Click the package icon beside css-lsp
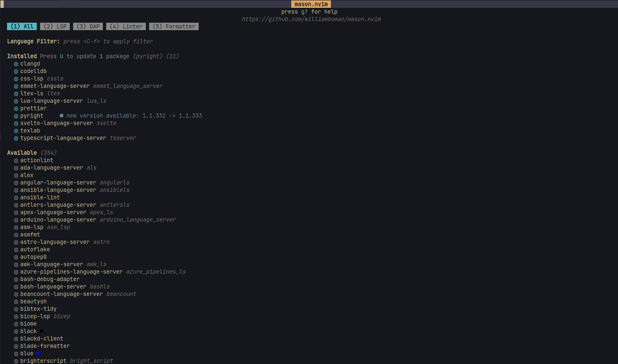The width and height of the screenshot is (618, 364). pyautogui.click(x=16, y=79)
